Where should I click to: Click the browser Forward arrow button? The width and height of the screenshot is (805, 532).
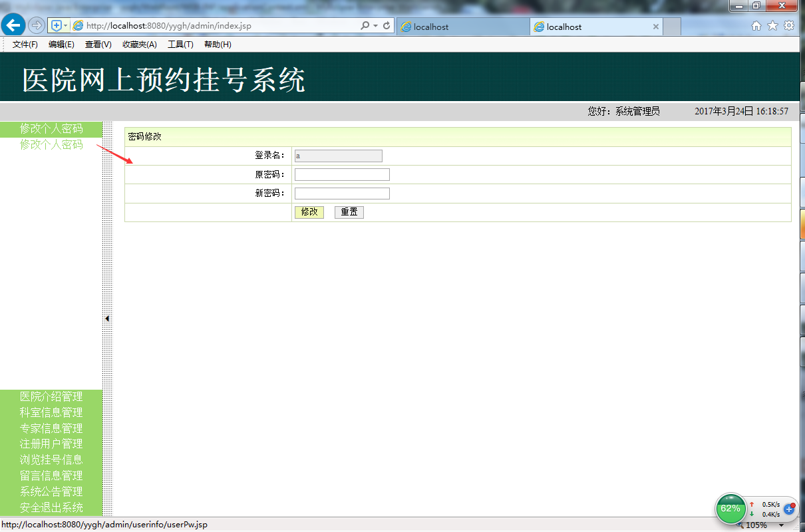point(37,25)
